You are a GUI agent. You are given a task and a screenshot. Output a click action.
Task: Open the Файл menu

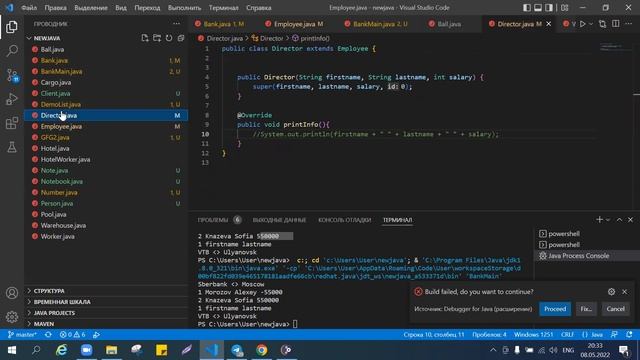click(29, 8)
